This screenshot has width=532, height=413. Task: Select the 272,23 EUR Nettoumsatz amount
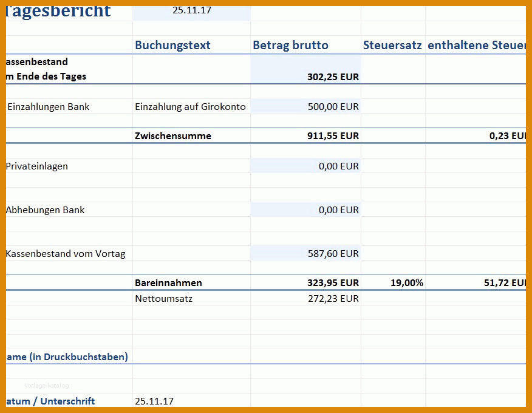click(305, 298)
